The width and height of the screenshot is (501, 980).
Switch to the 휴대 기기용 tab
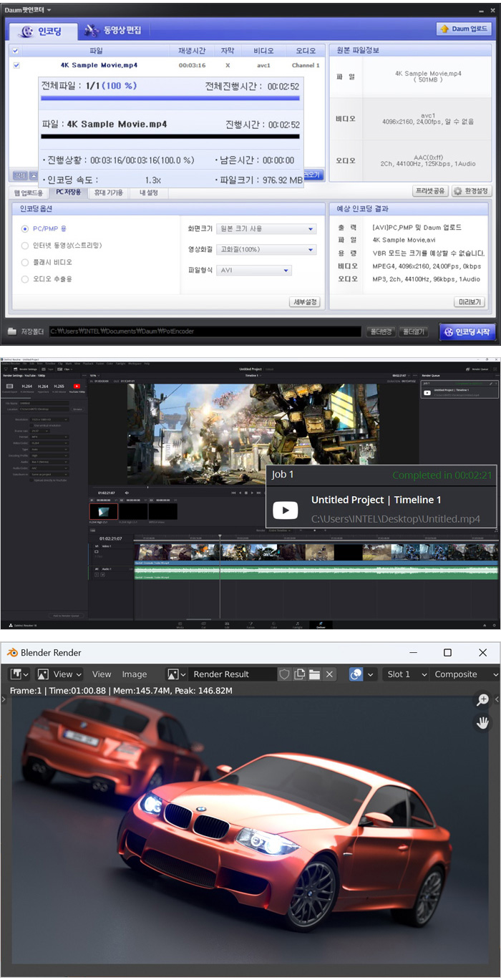(x=110, y=193)
